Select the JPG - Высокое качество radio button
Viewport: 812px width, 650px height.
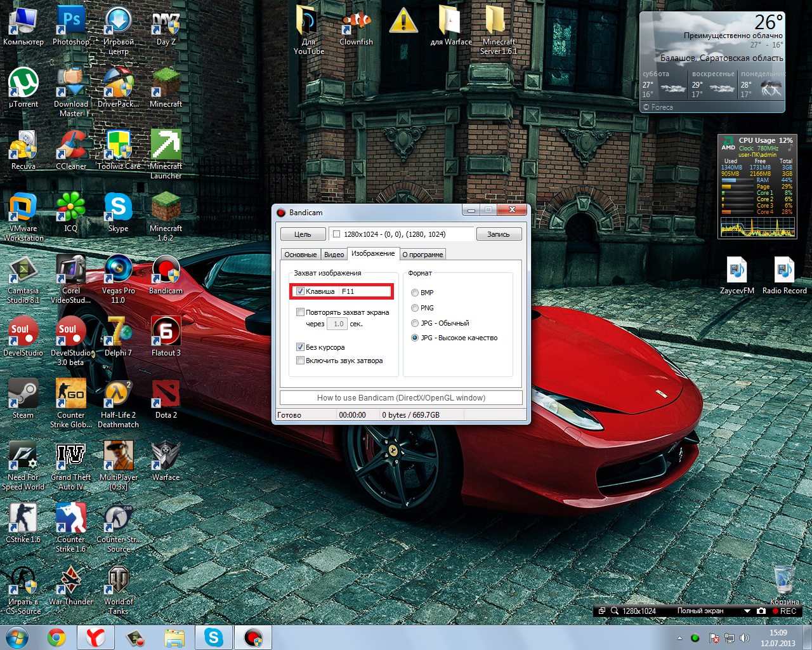click(x=415, y=338)
